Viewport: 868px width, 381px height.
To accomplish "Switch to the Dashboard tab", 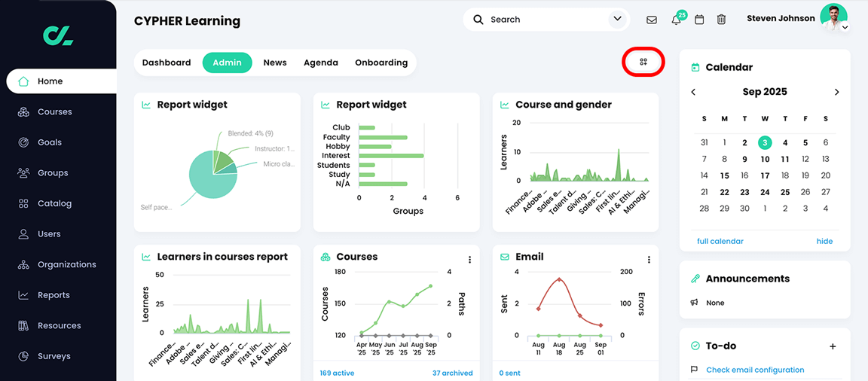I will [166, 62].
